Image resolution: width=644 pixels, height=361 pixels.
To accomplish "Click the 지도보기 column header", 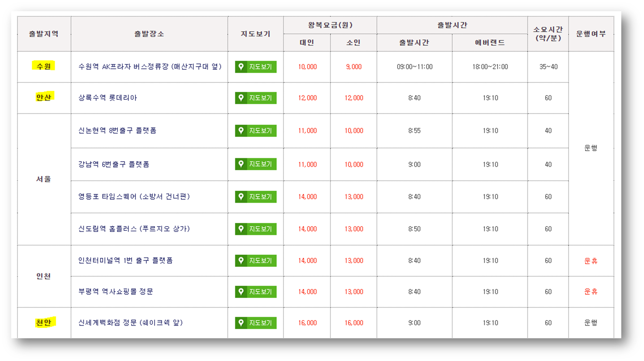I will 255,34.
